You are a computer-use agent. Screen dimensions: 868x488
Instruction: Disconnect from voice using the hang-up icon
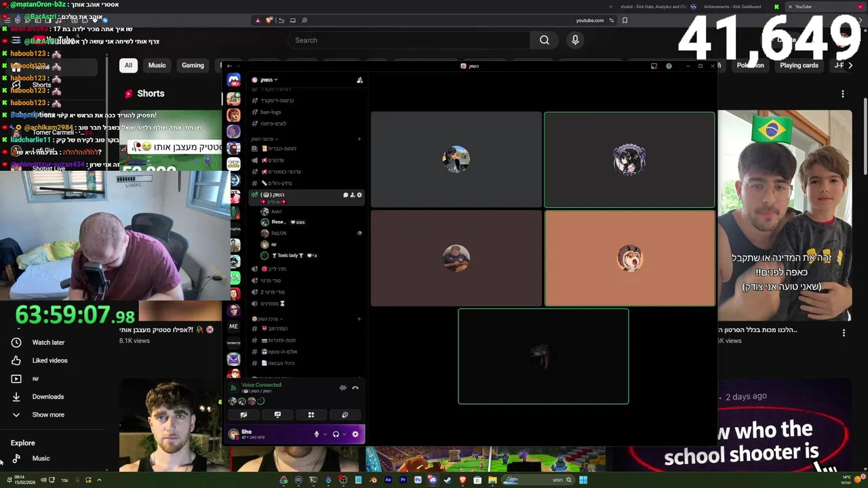355,388
